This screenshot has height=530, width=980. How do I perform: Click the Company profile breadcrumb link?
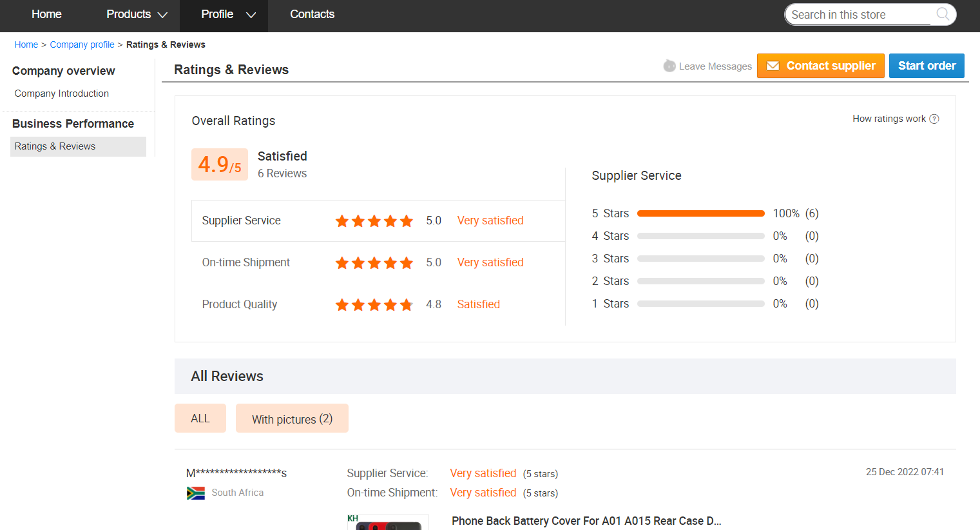(x=82, y=44)
